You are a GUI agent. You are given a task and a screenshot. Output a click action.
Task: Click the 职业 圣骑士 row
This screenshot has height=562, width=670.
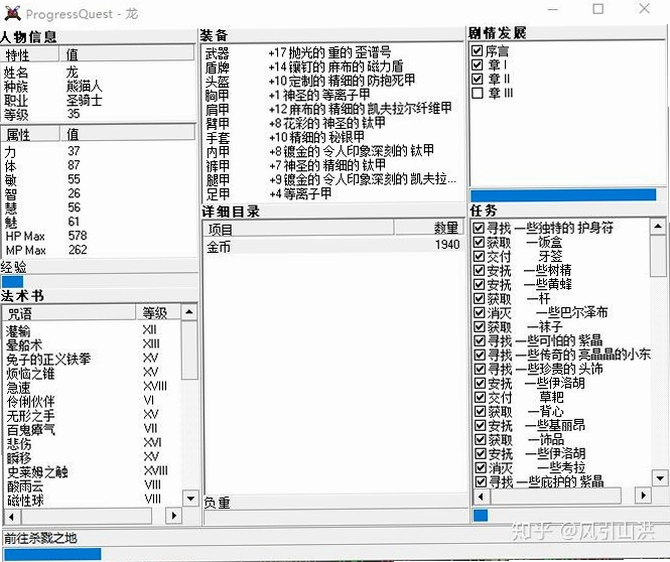(x=98, y=100)
